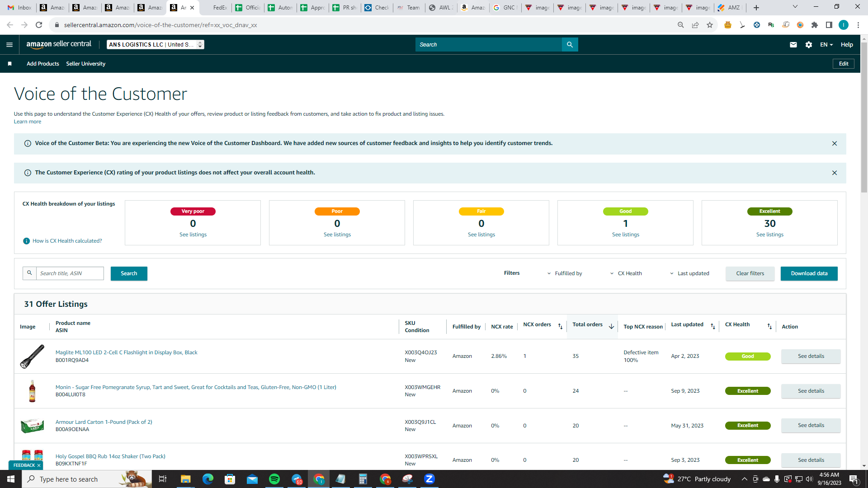See details for Maglite ML100 flashlight

pos(811,356)
